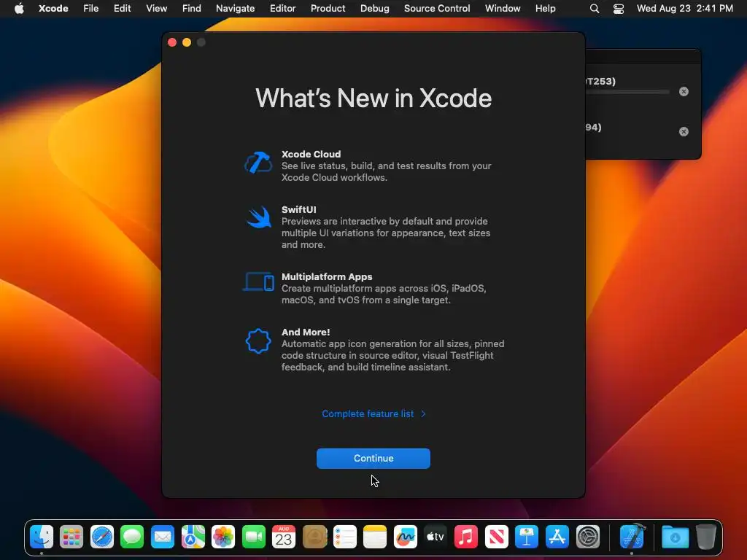
Task: Click the Multiplatform Apps title text
Action: click(327, 276)
